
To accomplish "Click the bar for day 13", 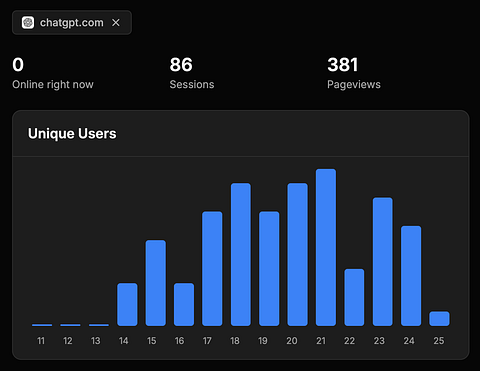I will point(99,325).
